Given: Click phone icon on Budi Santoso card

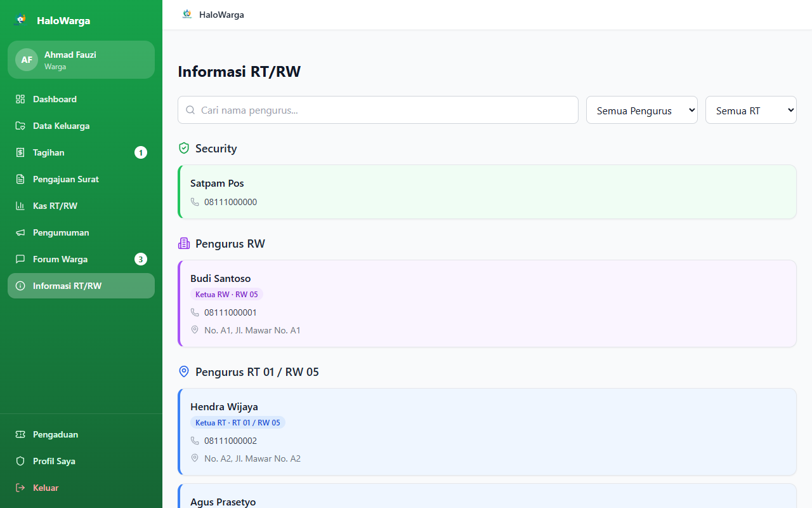Looking at the screenshot, I should (x=195, y=312).
